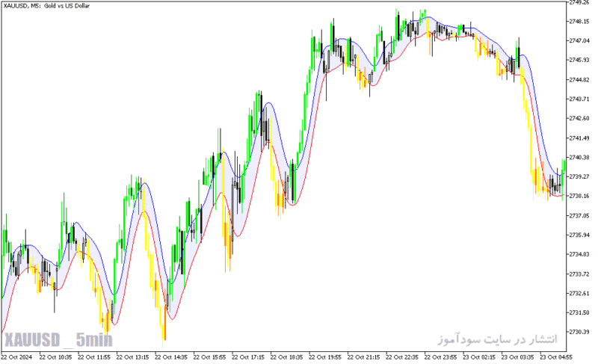Click the 22 Oct 18:35 time marker
The height and width of the screenshot is (364, 598).
[286, 357]
